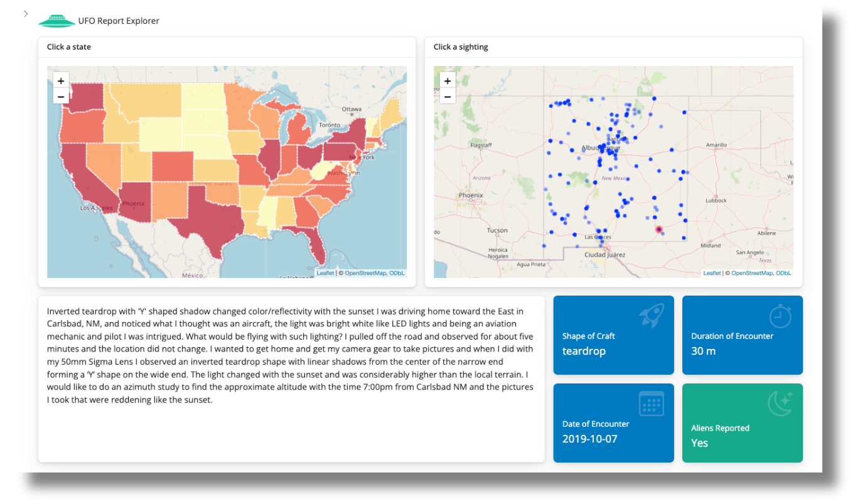Zoom in on the state map
The image size is (865, 504).
61,81
